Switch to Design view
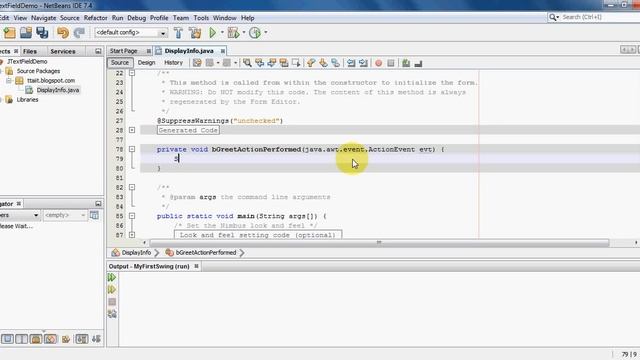 coord(147,63)
